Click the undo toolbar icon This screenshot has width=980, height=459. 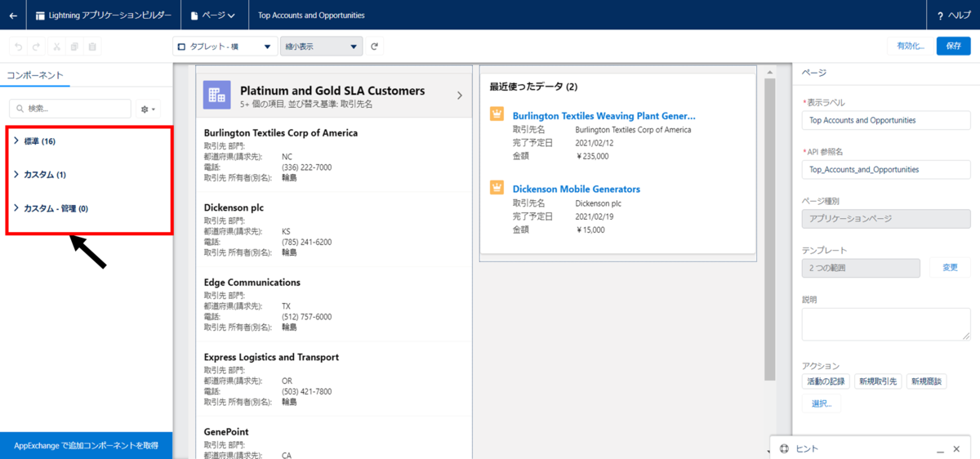point(19,47)
